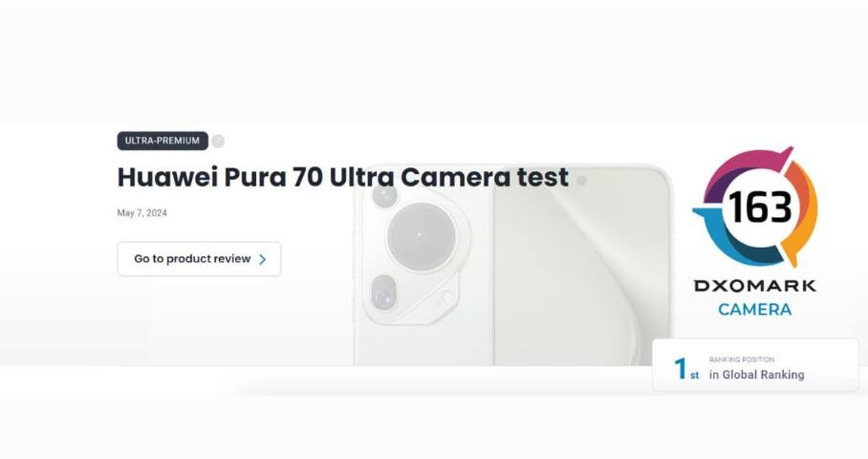The height and width of the screenshot is (459, 868).
Task: Open the 1st in Global Ranking card
Action: pyautogui.click(x=755, y=365)
